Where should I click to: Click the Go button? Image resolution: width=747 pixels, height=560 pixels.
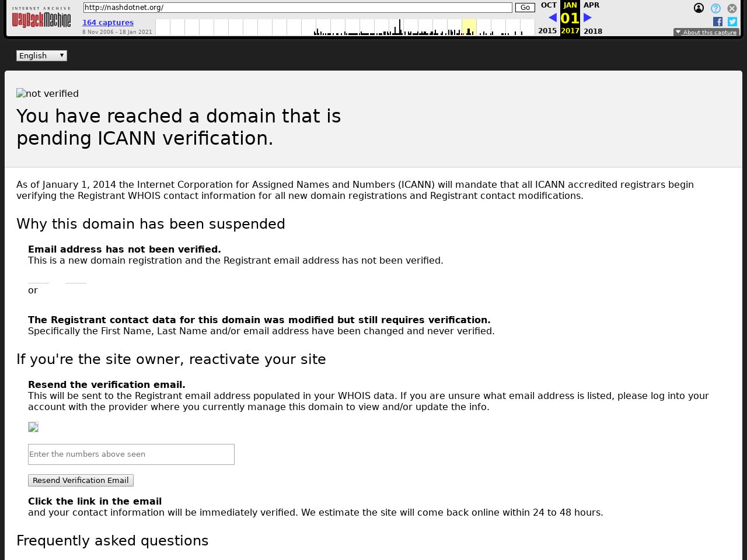525,8
